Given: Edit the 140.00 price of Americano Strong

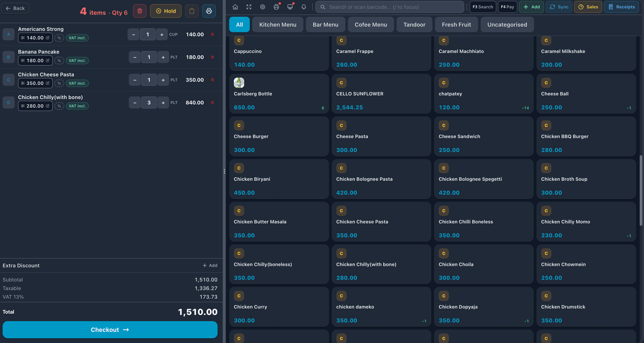Looking at the screenshot, I should click(35, 38).
